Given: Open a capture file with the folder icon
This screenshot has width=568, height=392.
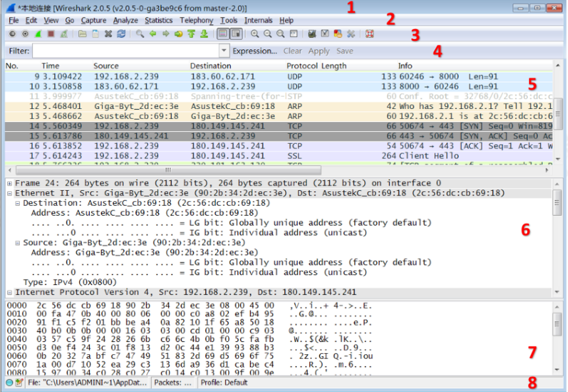Looking at the screenshot, I should (x=82, y=34).
